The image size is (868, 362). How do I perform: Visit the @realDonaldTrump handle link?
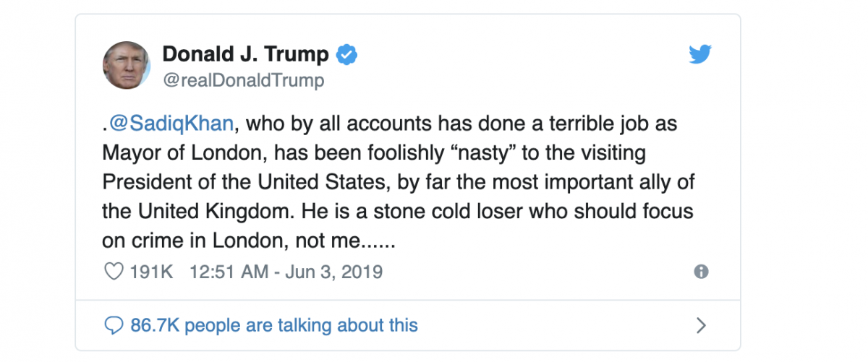coord(243,80)
